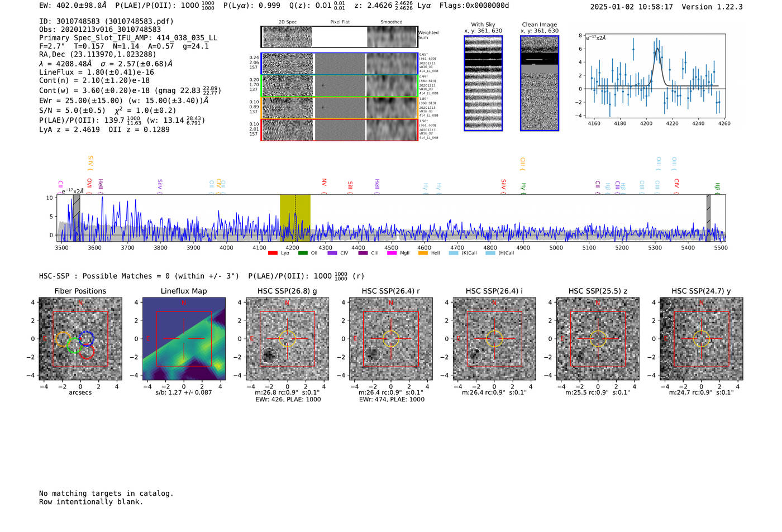Select the blue fiber circle in Fiber Positions
Image resolution: width=782 pixels, height=532 pixels.
[x=86, y=338]
